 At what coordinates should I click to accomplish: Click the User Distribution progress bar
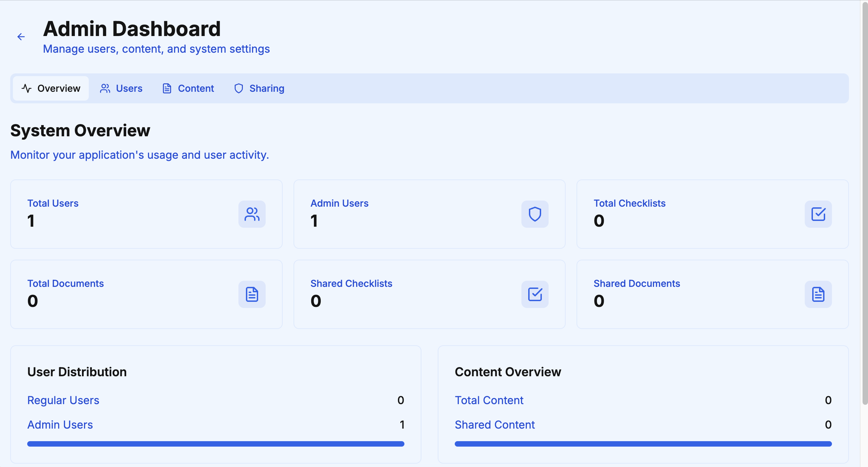[x=216, y=444]
